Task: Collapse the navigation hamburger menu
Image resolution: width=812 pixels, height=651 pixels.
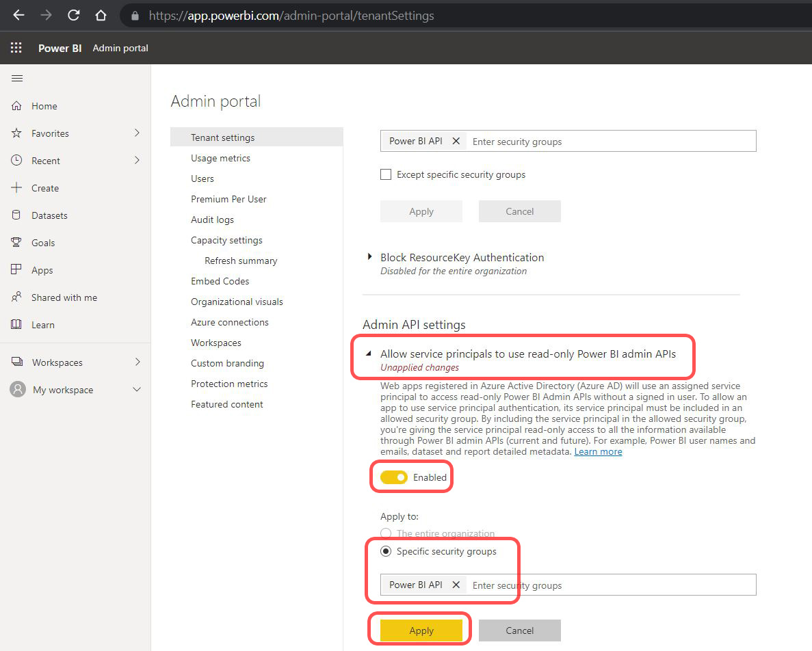Action: pos(17,79)
